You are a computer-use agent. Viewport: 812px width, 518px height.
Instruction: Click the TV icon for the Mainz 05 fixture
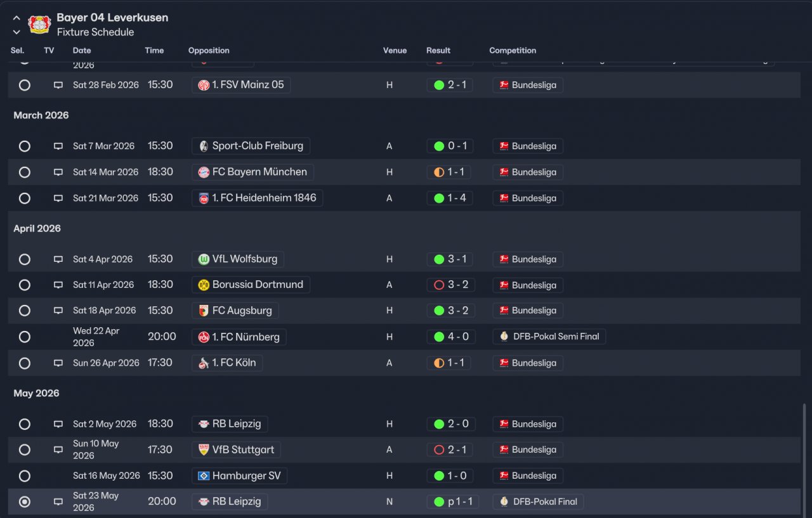pos(58,85)
